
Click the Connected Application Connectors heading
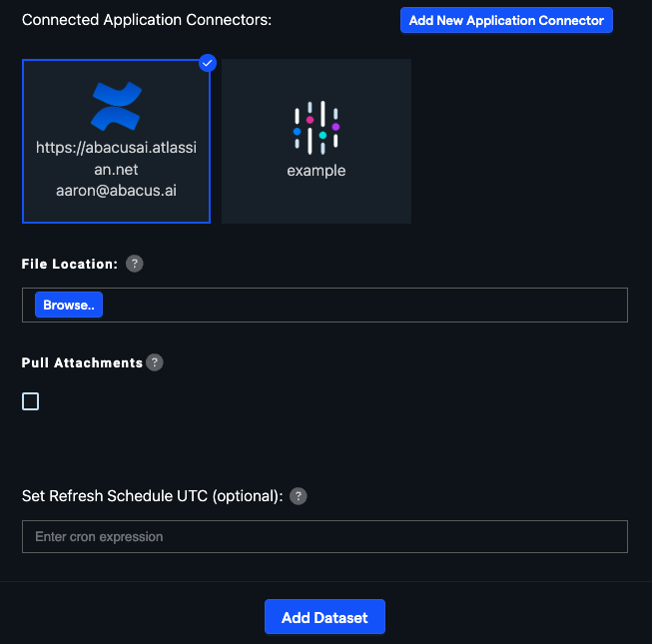[146, 20]
